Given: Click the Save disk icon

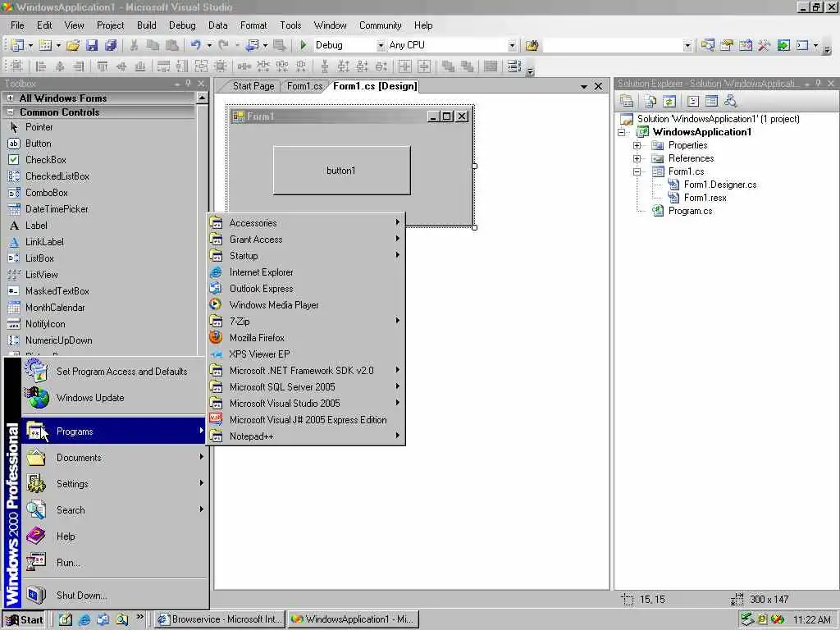Looking at the screenshot, I should tap(92, 46).
